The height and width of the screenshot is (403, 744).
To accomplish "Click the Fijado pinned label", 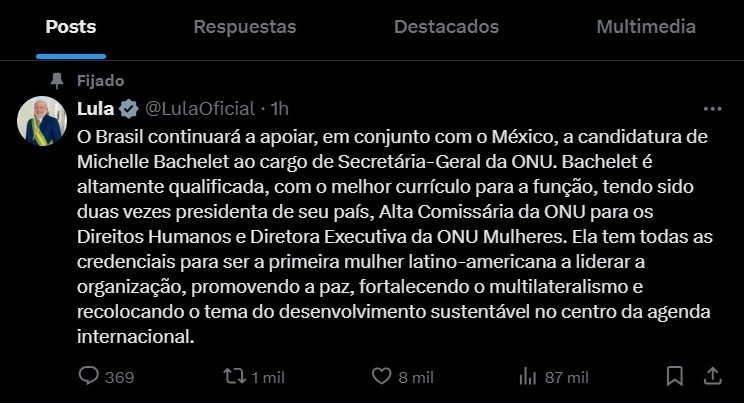I will [100, 81].
